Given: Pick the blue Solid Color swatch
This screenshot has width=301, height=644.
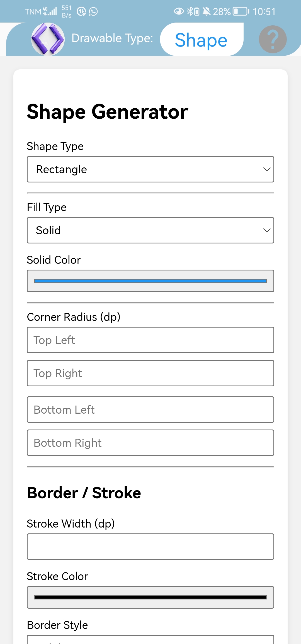Looking at the screenshot, I should coord(151,281).
